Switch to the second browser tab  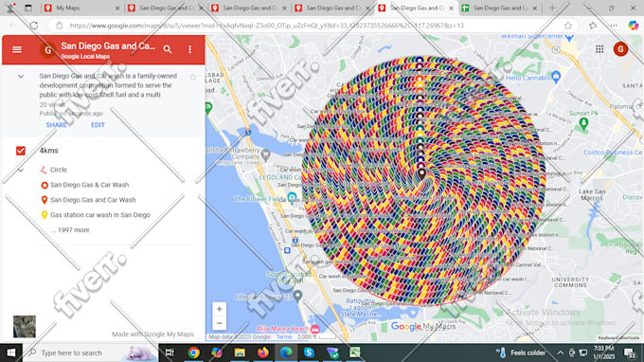tap(166, 8)
